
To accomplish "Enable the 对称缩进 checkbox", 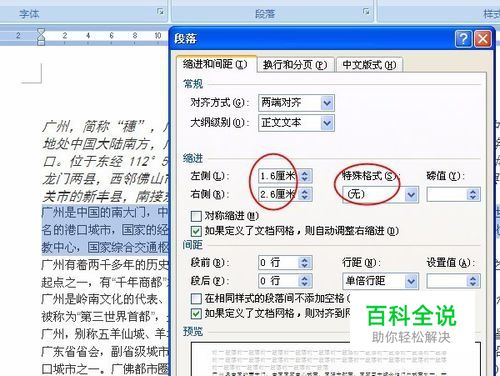I will pyautogui.click(x=196, y=216).
